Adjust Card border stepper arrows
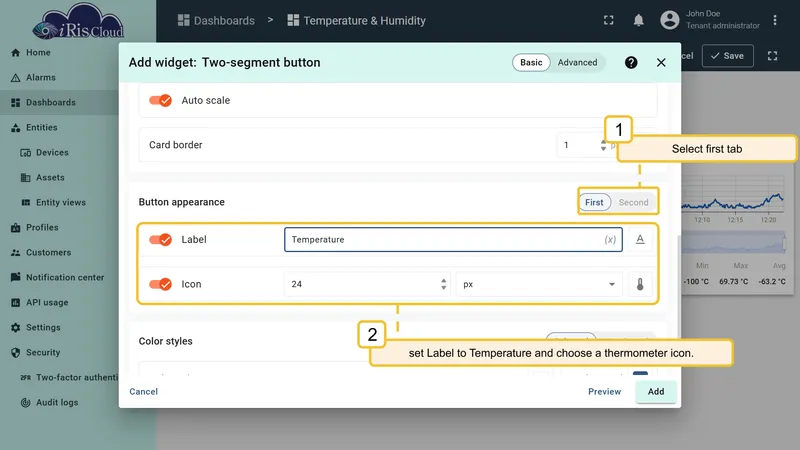 [604, 145]
